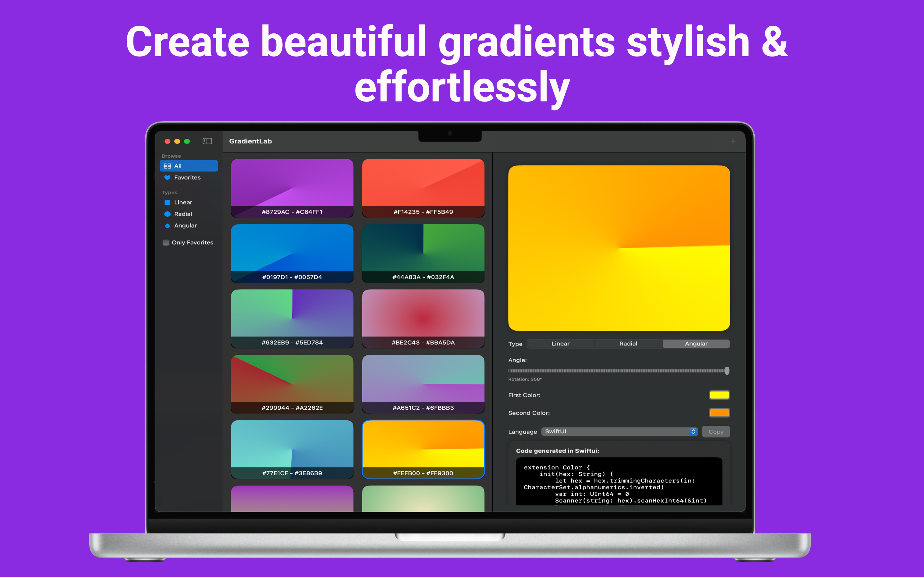Click the green zoom window button
The image size is (924, 578).
click(187, 141)
